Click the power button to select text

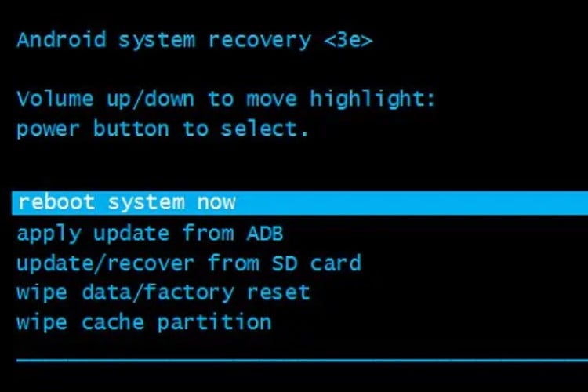click(163, 129)
